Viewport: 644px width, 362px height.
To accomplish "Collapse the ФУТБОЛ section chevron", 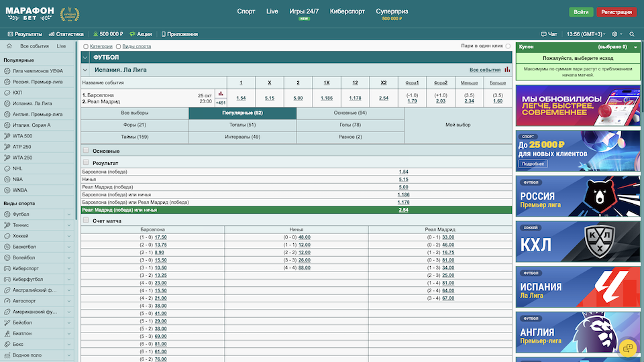I will pyautogui.click(x=85, y=58).
